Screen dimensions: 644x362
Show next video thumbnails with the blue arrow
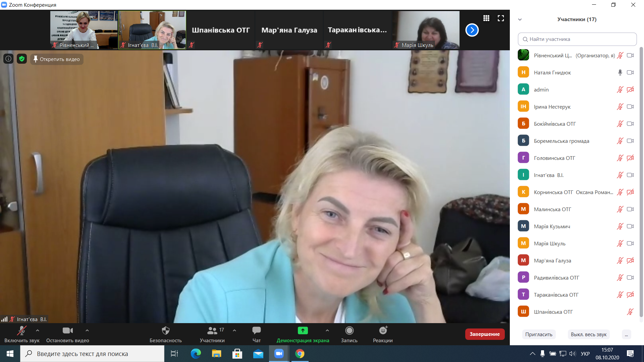click(472, 30)
